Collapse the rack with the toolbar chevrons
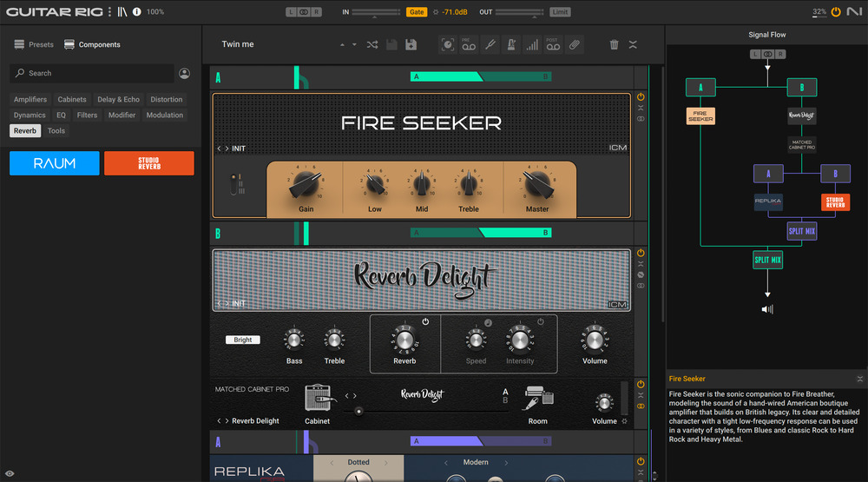868x482 pixels. 633,44
